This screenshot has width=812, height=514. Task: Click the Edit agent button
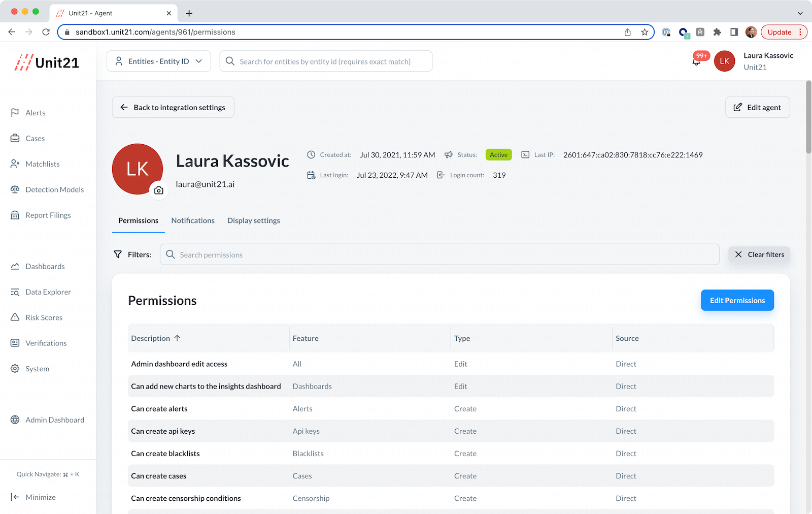tap(758, 107)
